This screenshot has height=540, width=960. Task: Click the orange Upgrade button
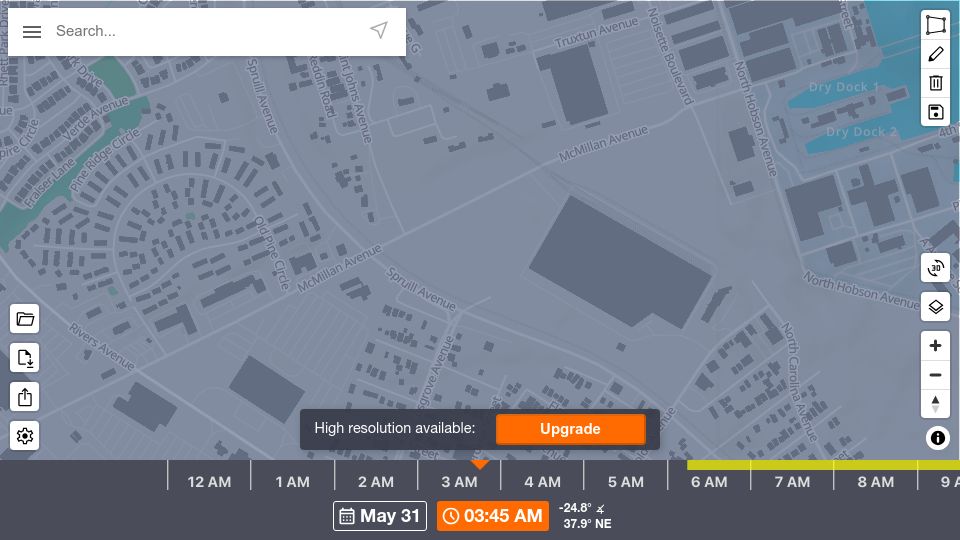570,429
